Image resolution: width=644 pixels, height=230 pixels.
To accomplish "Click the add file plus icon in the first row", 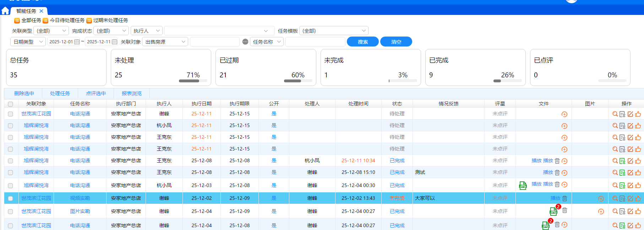I will click(x=564, y=114).
